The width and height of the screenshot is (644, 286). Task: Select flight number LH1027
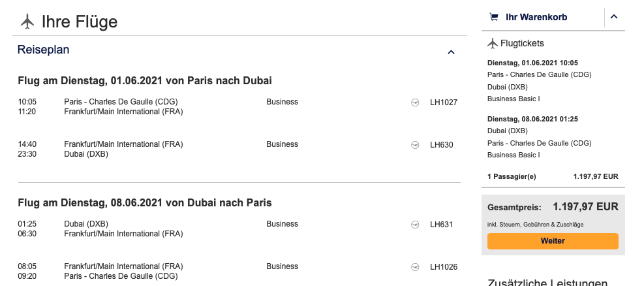coord(444,102)
